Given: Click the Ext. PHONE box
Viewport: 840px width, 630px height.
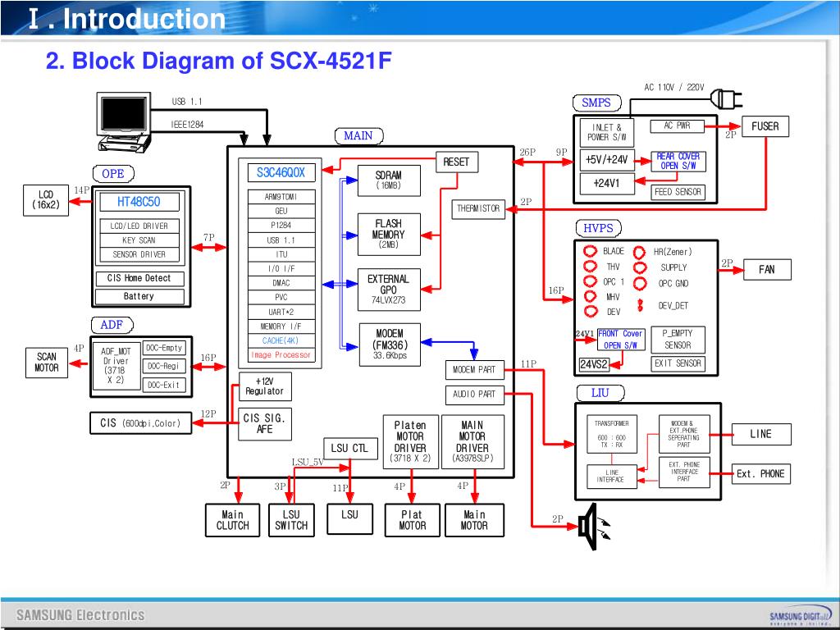Looking at the screenshot, I should click(x=761, y=474).
